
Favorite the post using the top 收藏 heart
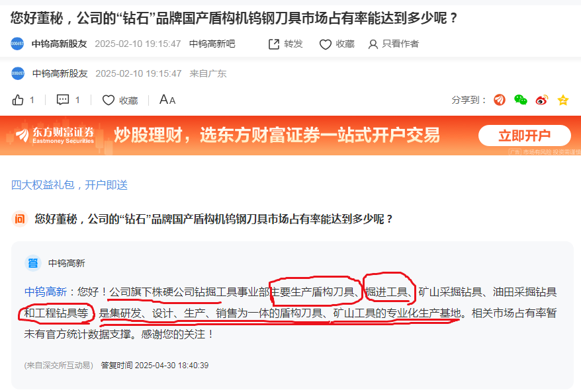[326, 44]
